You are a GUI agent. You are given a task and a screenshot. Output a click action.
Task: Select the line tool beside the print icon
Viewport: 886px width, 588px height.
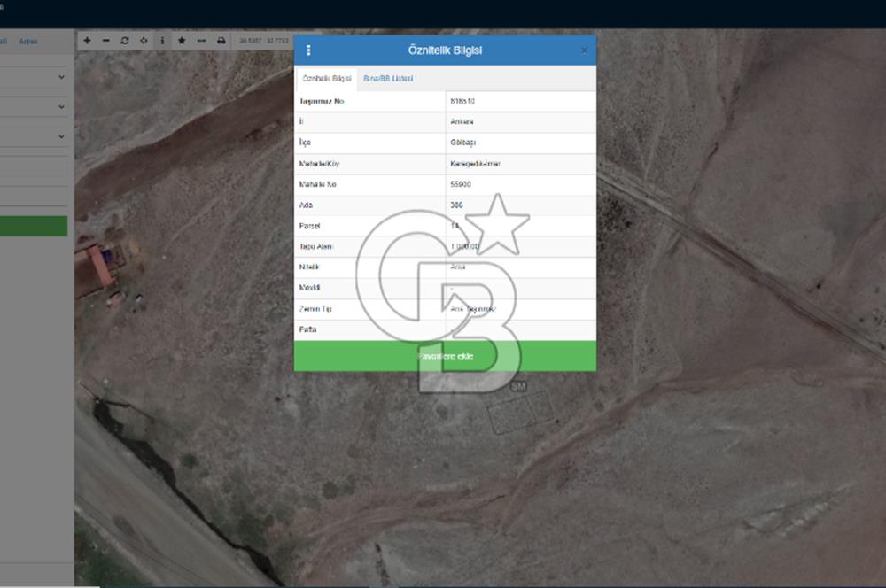(x=201, y=41)
